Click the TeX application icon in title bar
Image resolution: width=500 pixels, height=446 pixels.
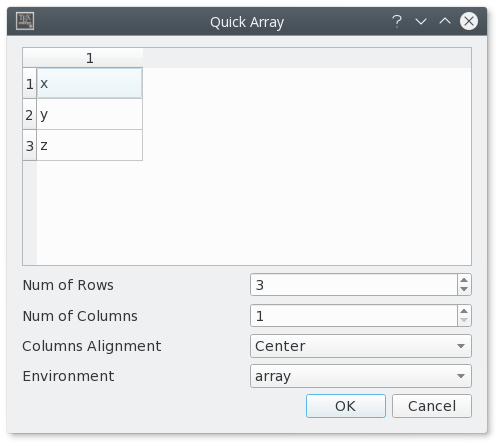(25, 21)
